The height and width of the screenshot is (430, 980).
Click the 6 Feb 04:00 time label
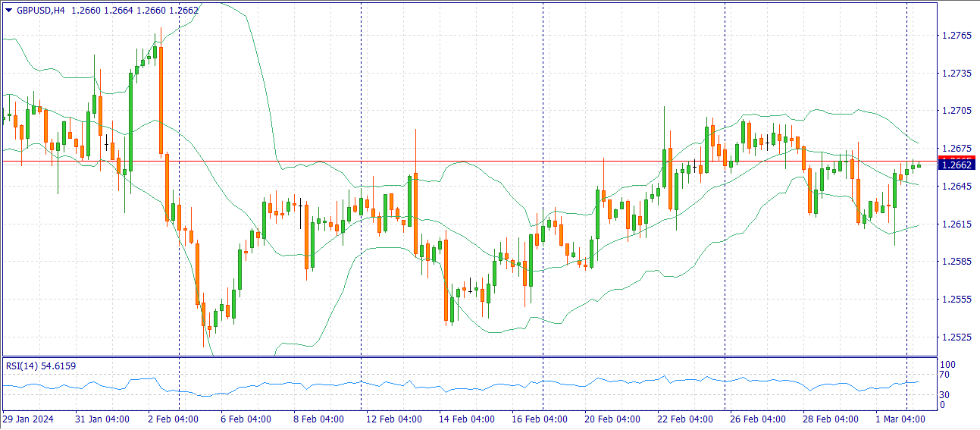pyautogui.click(x=246, y=419)
